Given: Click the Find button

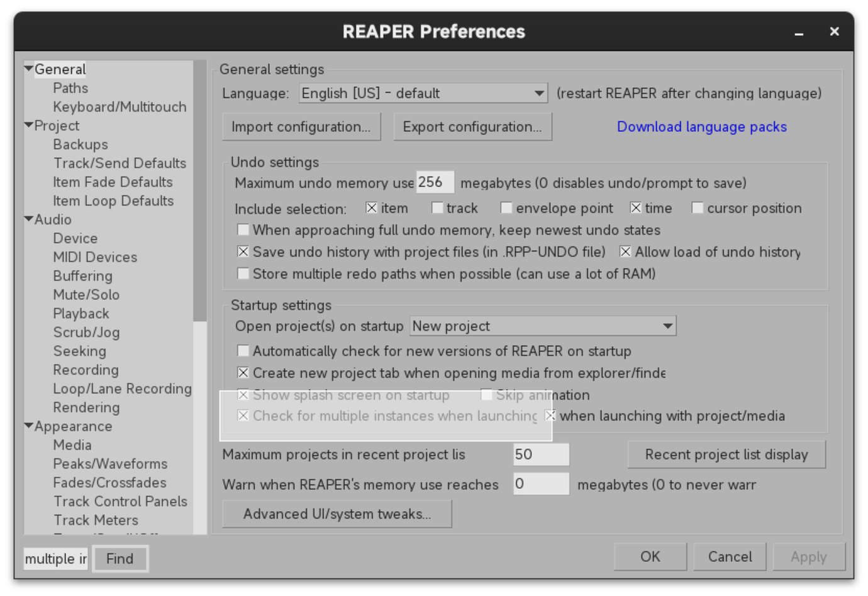Looking at the screenshot, I should (x=120, y=558).
